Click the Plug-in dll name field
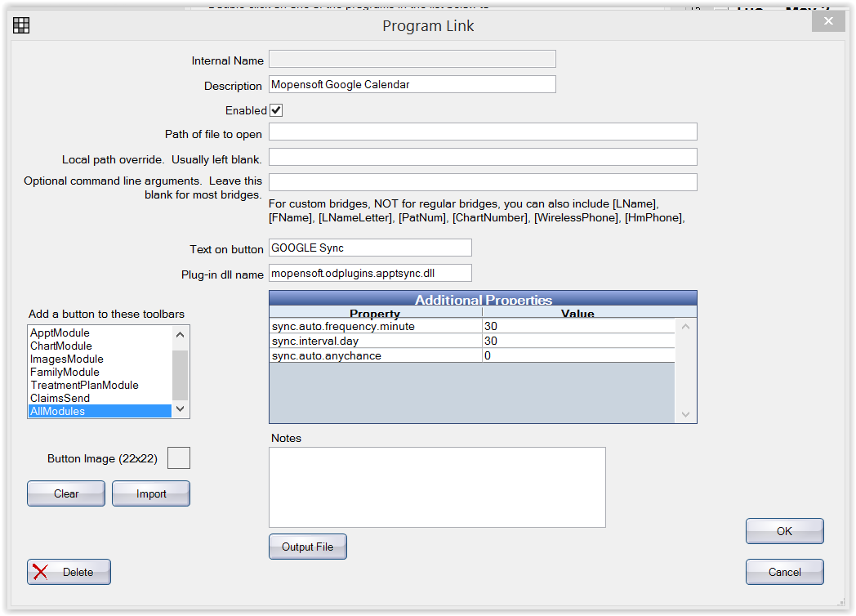This screenshot has width=856, height=616. (370, 273)
